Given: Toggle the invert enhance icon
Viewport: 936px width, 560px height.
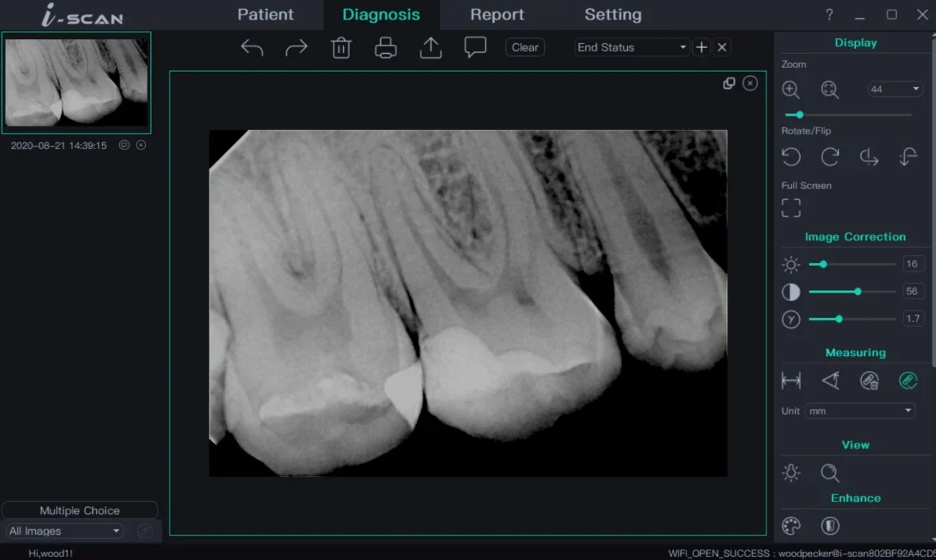Looking at the screenshot, I should [x=830, y=526].
